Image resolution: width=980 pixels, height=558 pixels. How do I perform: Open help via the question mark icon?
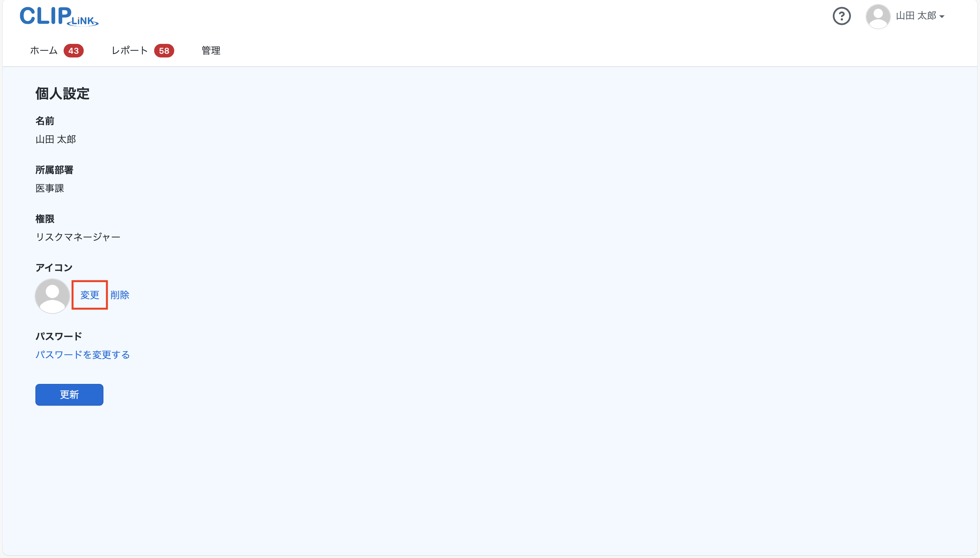[842, 16]
